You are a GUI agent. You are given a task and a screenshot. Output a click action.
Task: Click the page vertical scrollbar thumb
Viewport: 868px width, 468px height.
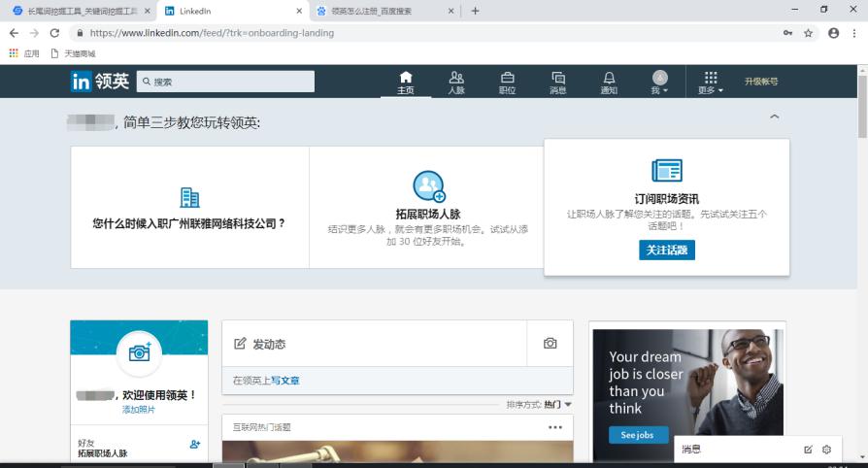click(862, 107)
